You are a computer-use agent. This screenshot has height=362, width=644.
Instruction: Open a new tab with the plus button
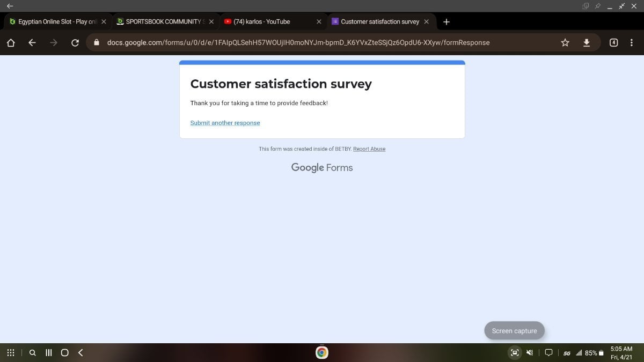click(447, 22)
